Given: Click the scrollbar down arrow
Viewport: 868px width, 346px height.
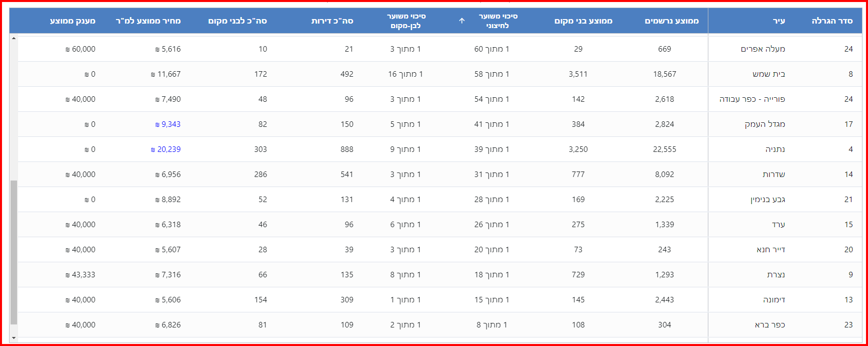Looking at the screenshot, I should [14, 338].
